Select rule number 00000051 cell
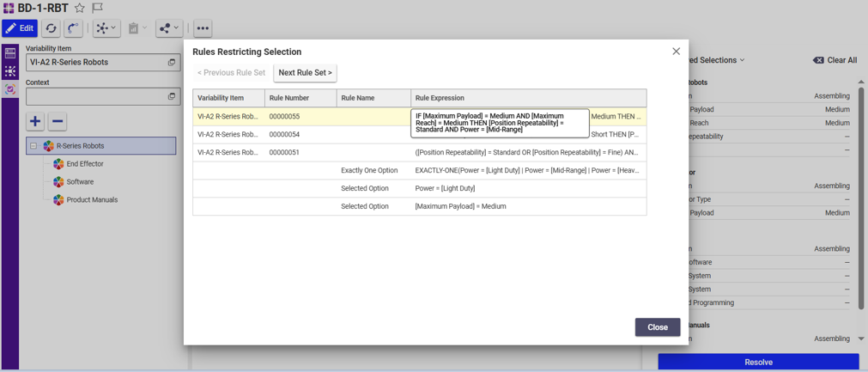 click(x=300, y=152)
